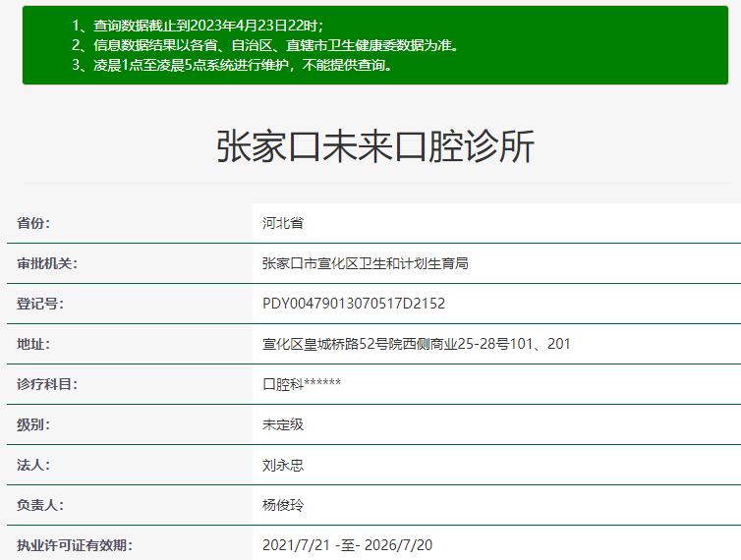Click the 地址 label
This screenshot has width=741, height=560.
tap(33, 344)
